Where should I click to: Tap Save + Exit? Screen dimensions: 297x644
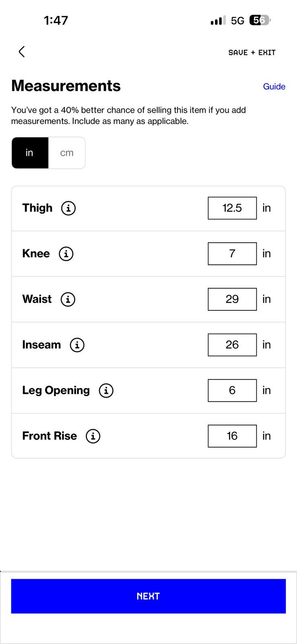point(252,52)
